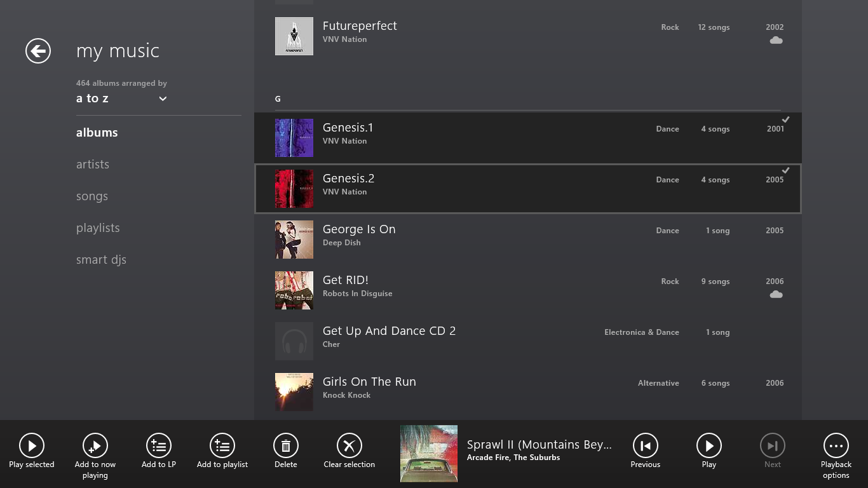Image resolution: width=868 pixels, height=488 pixels.
Task: Switch to the artists view
Action: [93, 165]
